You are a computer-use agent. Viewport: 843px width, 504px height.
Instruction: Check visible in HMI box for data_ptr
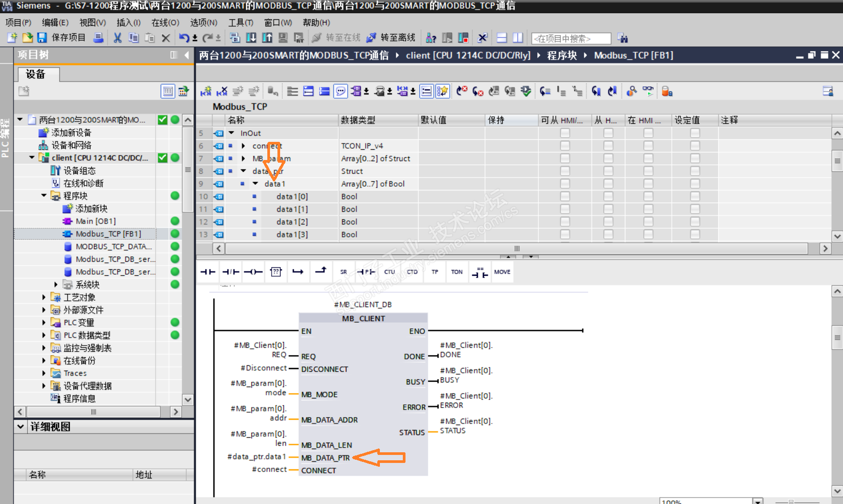[x=648, y=171]
